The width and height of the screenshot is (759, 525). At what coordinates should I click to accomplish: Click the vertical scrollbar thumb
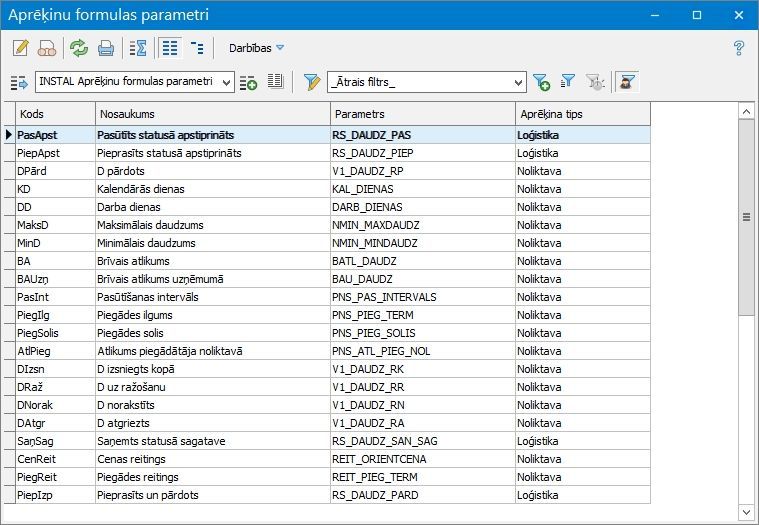tap(746, 218)
